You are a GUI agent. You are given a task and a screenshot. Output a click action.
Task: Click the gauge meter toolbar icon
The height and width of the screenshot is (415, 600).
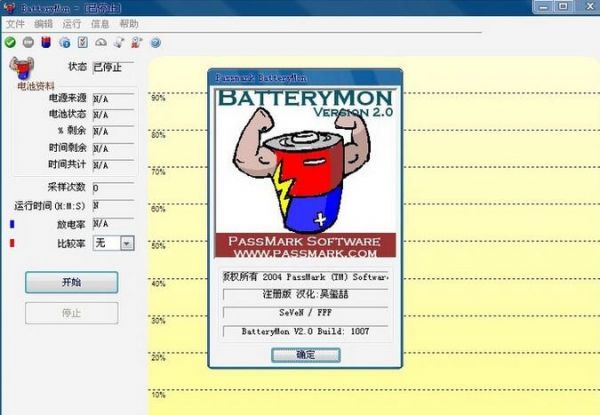pyautogui.click(x=100, y=42)
